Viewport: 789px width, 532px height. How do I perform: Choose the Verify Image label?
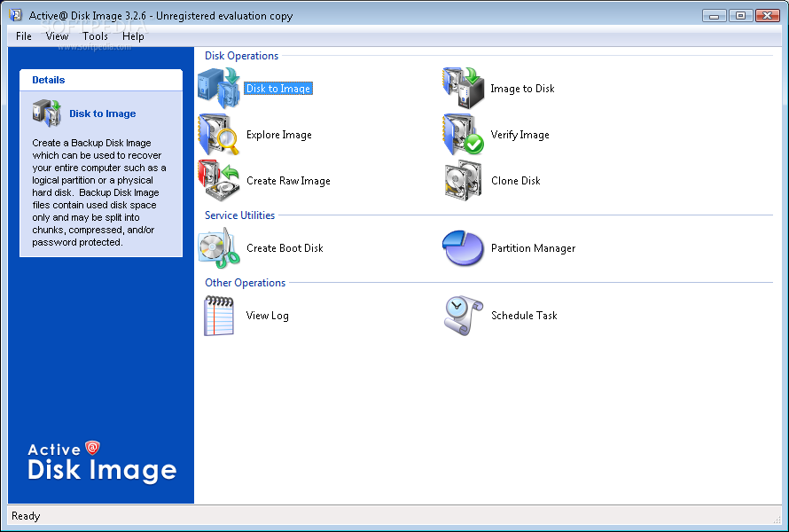(519, 135)
